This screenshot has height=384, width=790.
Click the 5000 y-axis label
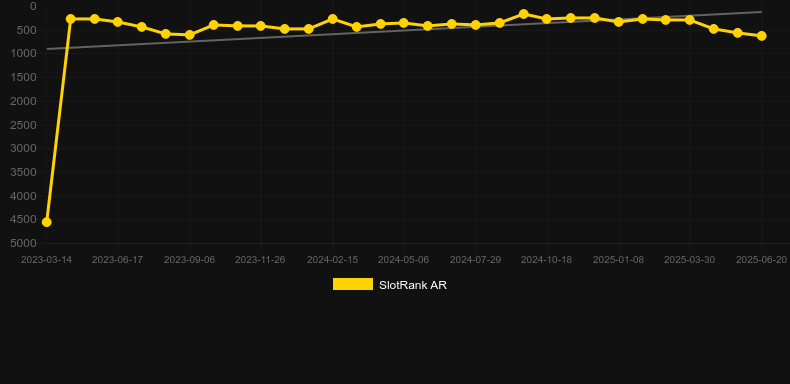(23, 243)
